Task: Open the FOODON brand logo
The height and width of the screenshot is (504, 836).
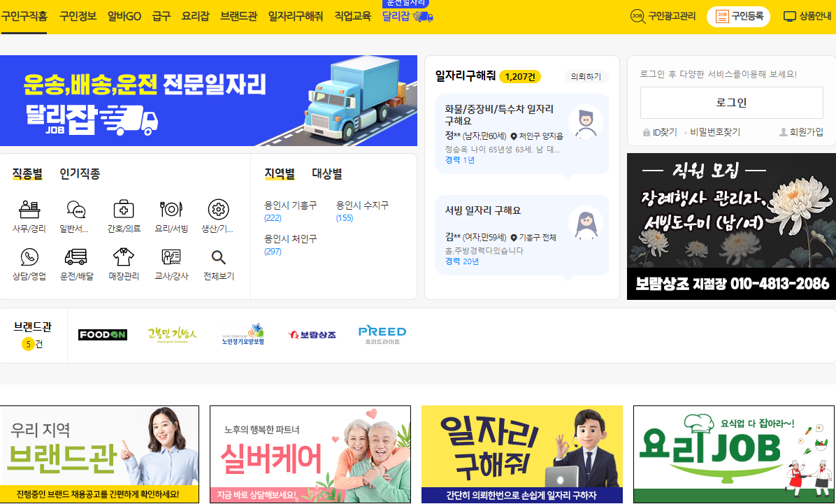Action: pyautogui.click(x=102, y=334)
